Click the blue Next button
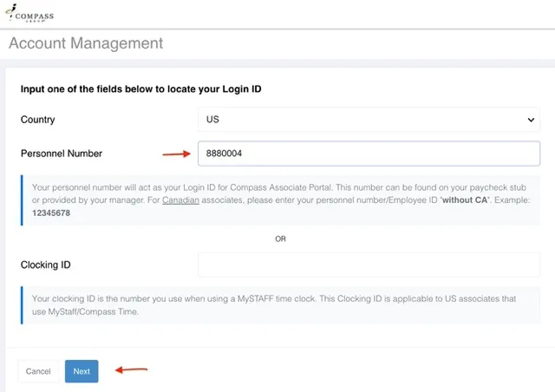 tap(82, 371)
